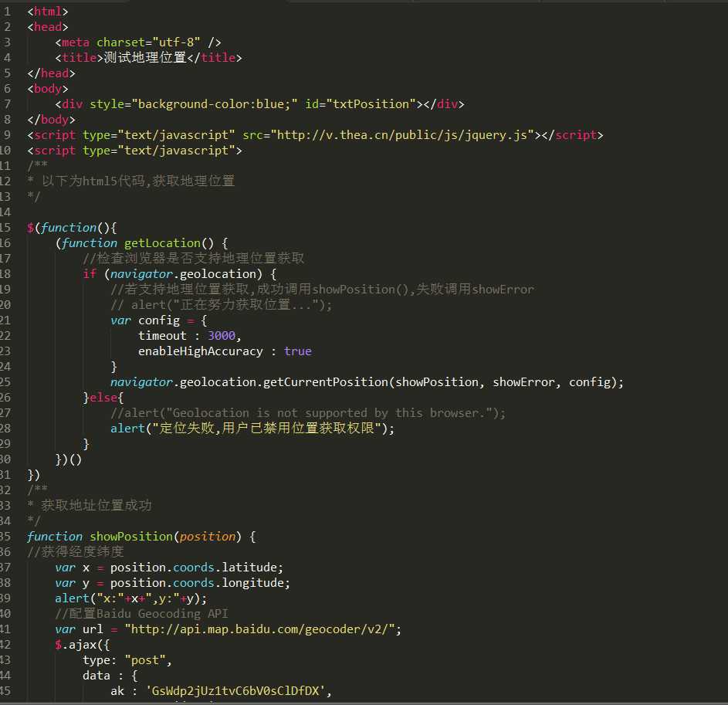
Task: Click the position parameter of showPosition
Action: click(x=207, y=537)
